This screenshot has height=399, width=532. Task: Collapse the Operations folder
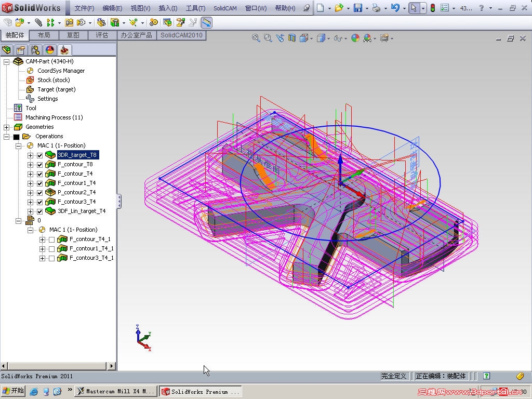click(5, 136)
